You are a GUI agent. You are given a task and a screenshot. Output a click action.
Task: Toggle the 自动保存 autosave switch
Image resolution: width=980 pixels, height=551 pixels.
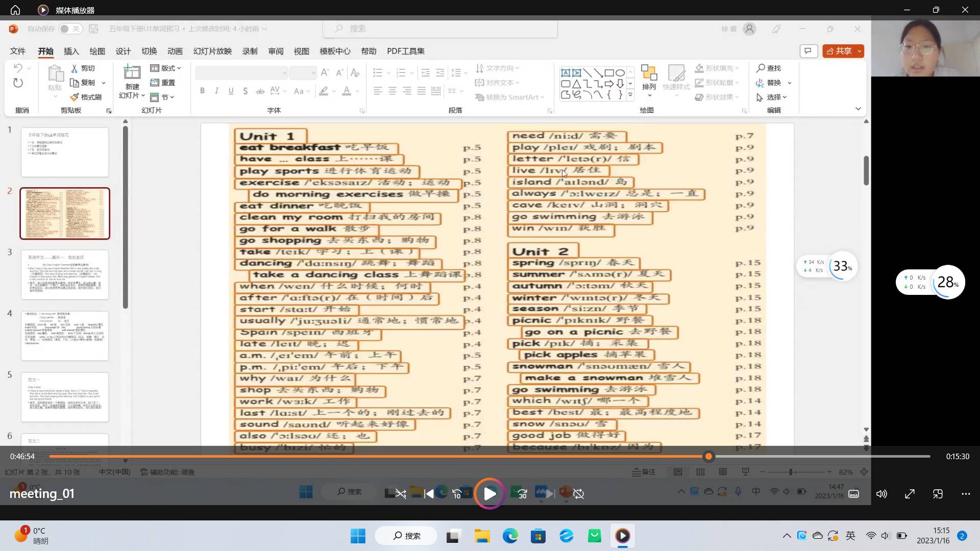70,29
